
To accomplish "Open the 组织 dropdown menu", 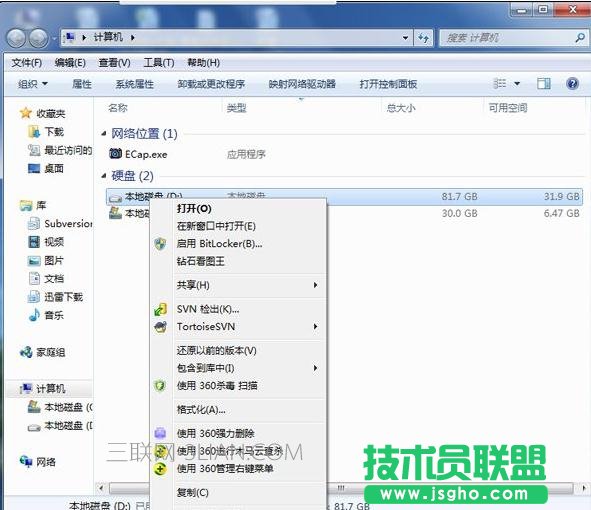I will click(x=33, y=84).
